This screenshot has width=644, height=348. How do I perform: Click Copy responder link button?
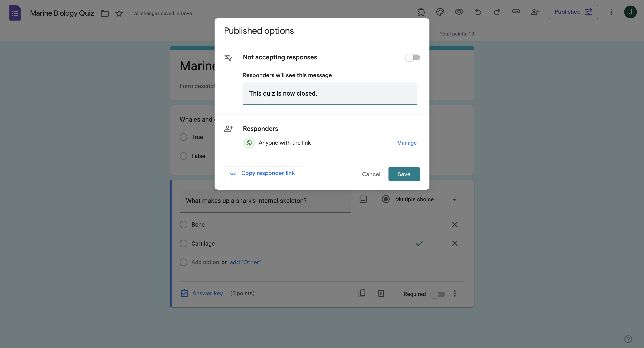(263, 173)
